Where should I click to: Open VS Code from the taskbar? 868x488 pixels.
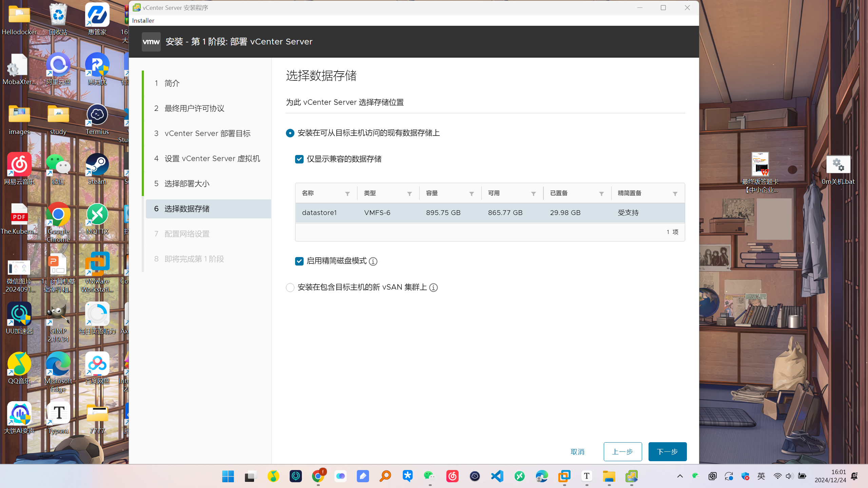pyautogui.click(x=497, y=476)
